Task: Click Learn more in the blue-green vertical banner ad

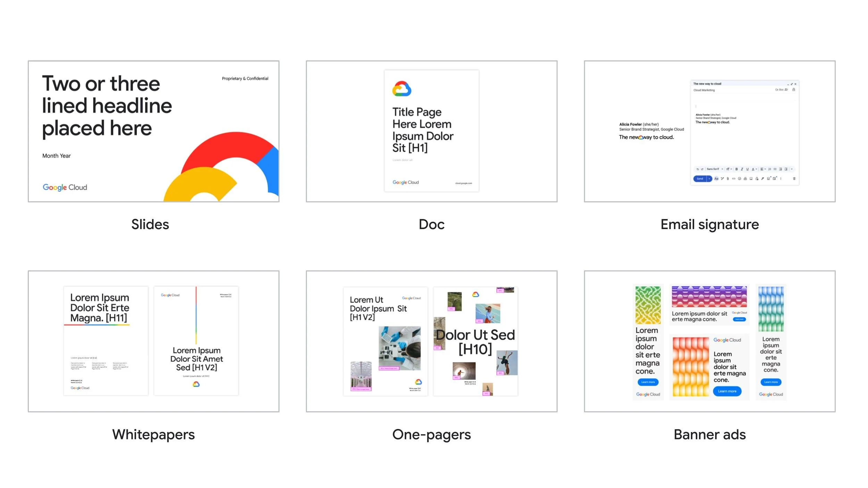Action: [771, 382]
